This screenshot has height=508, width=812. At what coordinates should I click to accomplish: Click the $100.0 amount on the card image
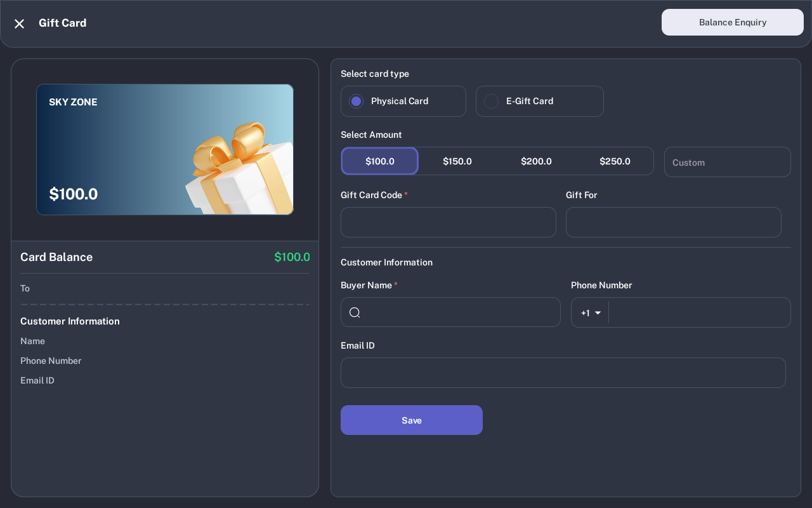(73, 194)
